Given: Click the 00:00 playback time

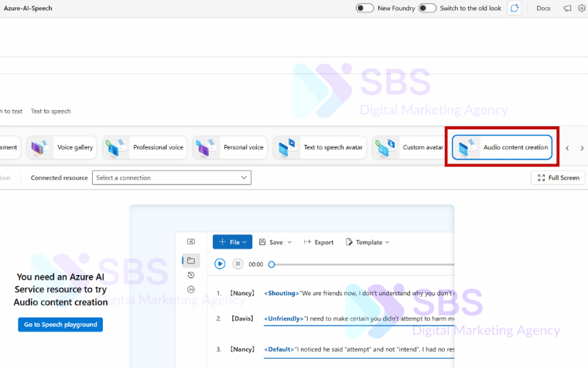Looking at the screenshot, I should (256, 264).
